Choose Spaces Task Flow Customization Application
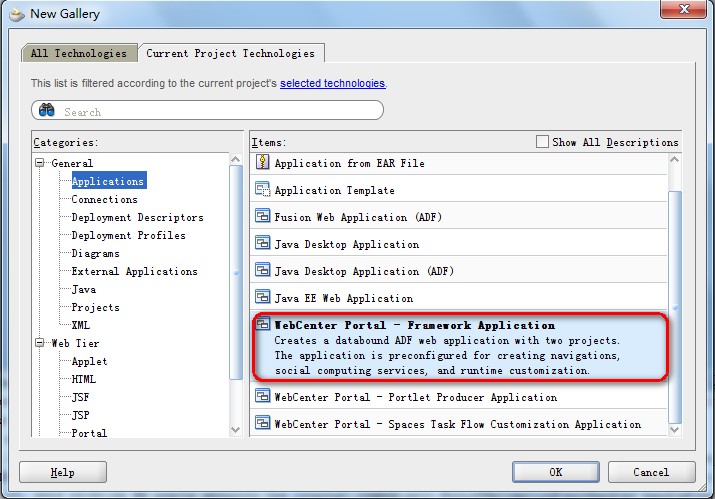Viewport: 715px width, 499px height. pyautogui.click(x=458, y=424)
